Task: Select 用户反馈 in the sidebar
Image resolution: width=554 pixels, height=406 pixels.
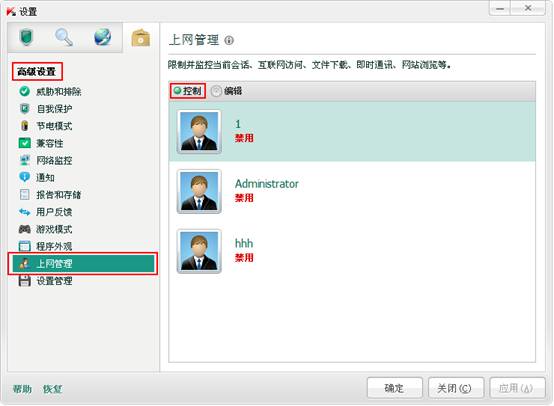Action: 54,212
